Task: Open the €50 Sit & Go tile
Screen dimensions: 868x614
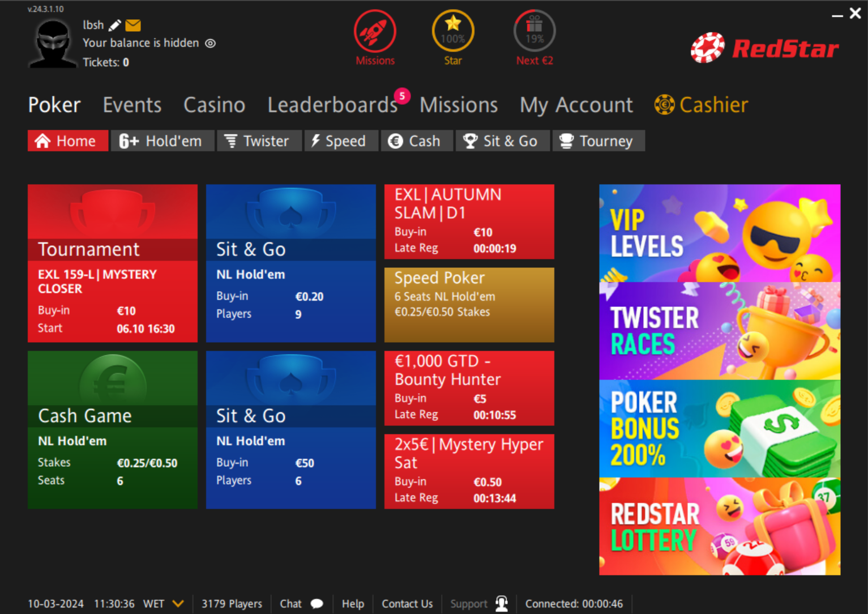Action: click(291, 430)
